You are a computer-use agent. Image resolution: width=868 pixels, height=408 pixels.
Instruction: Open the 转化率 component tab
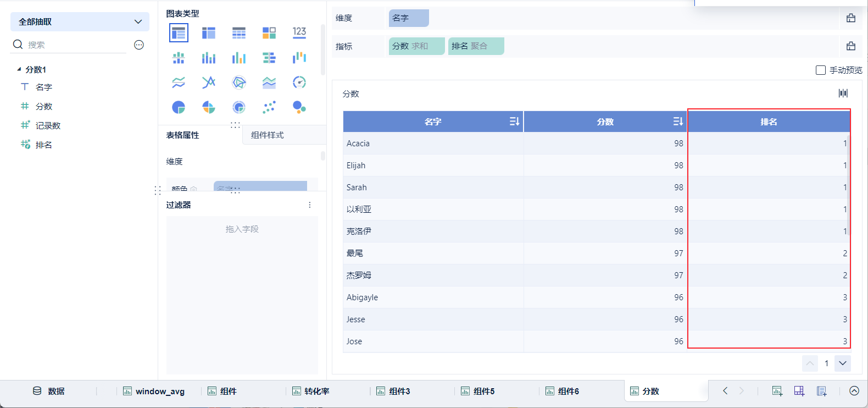coord(311,391)
